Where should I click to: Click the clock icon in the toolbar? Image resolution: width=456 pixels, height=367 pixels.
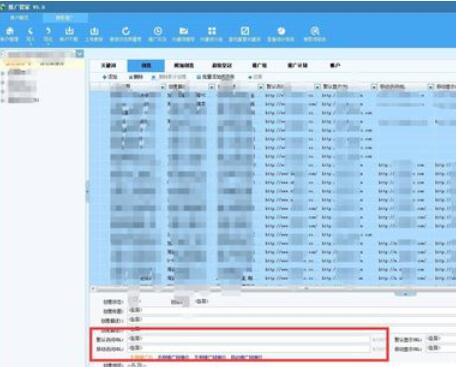[157, 31]
